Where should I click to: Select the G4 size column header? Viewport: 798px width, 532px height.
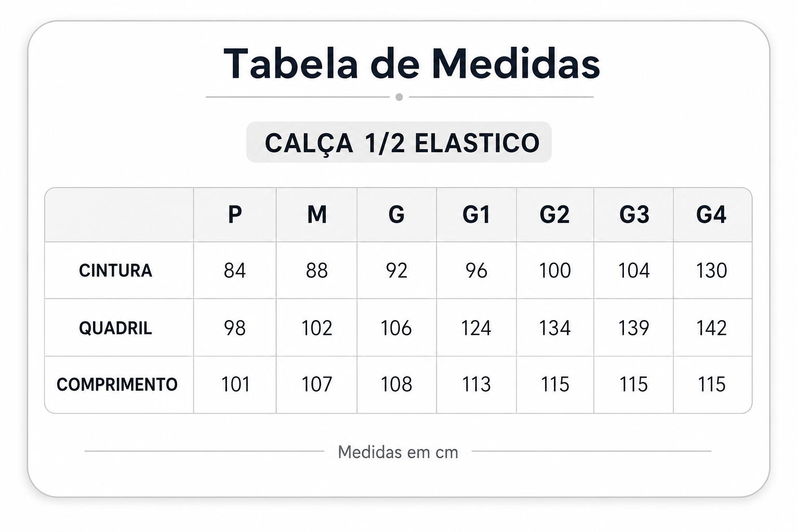[711, 215]
